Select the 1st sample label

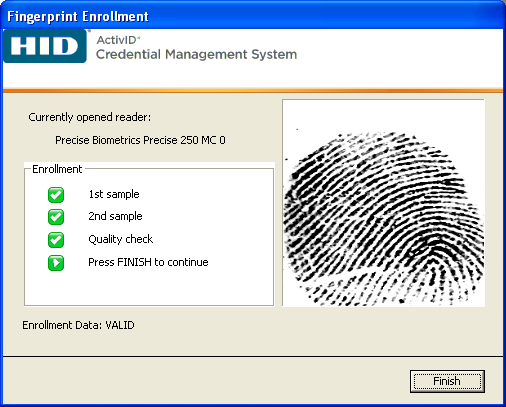(x=114, y=194)
